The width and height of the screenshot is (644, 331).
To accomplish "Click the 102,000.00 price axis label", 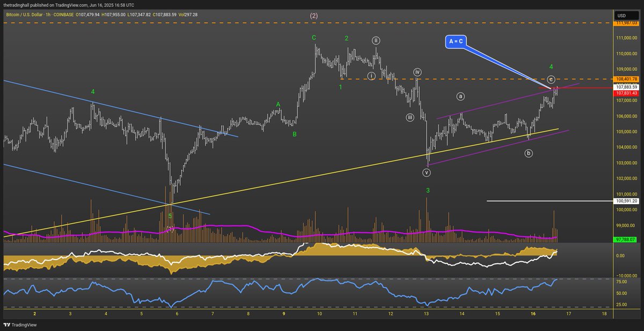I will [x=626, y=178].
